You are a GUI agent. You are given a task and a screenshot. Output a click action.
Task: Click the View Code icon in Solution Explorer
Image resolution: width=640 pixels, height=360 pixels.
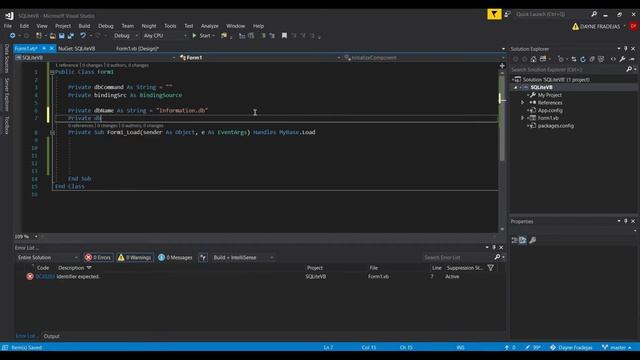click(x=613, y=59)
